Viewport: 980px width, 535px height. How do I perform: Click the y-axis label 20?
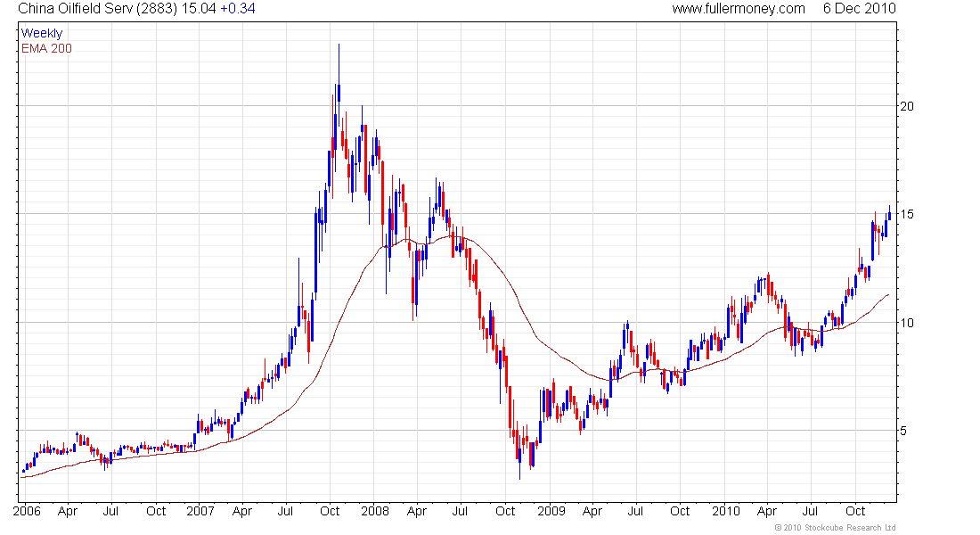[x=906, y=106]
